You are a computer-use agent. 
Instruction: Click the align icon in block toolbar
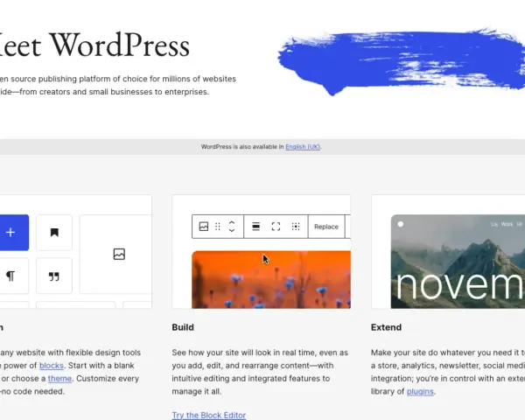pos(255,227)
